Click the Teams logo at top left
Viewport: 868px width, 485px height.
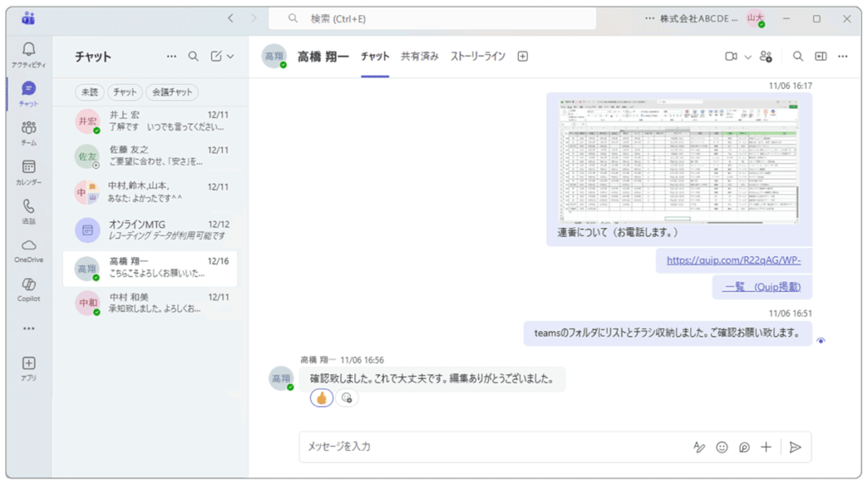click(x=28, y=19)
